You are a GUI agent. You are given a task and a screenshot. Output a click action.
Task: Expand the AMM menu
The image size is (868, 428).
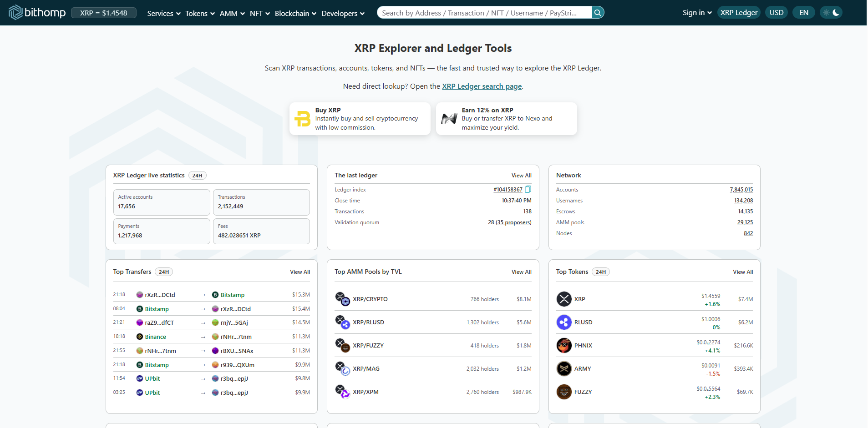(232, 14)
